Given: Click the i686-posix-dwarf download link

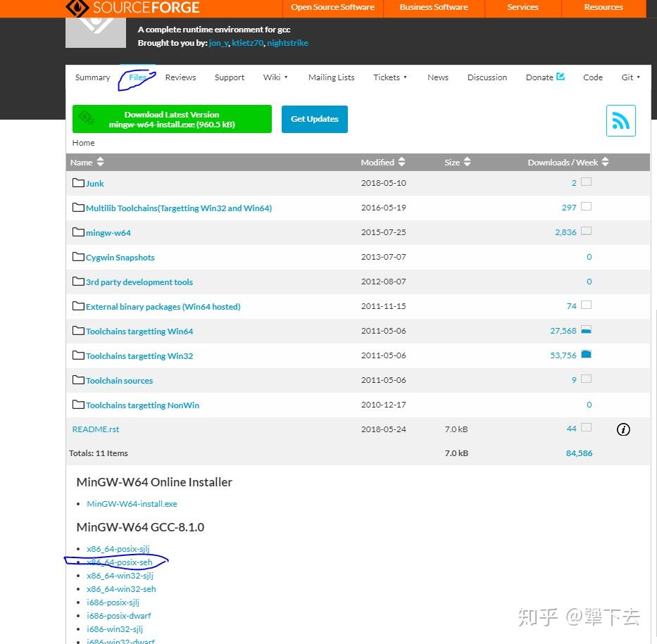Looking at the screenshot, I should click(x=118, y=616).
